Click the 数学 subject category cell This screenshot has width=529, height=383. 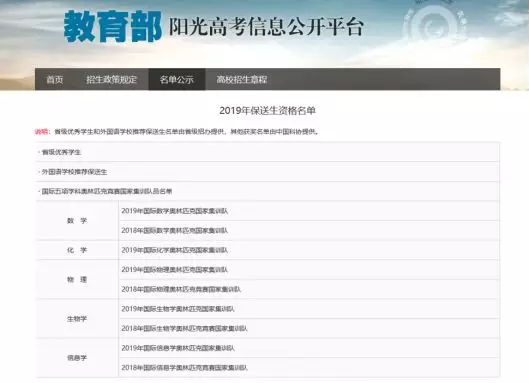(77, 221)
